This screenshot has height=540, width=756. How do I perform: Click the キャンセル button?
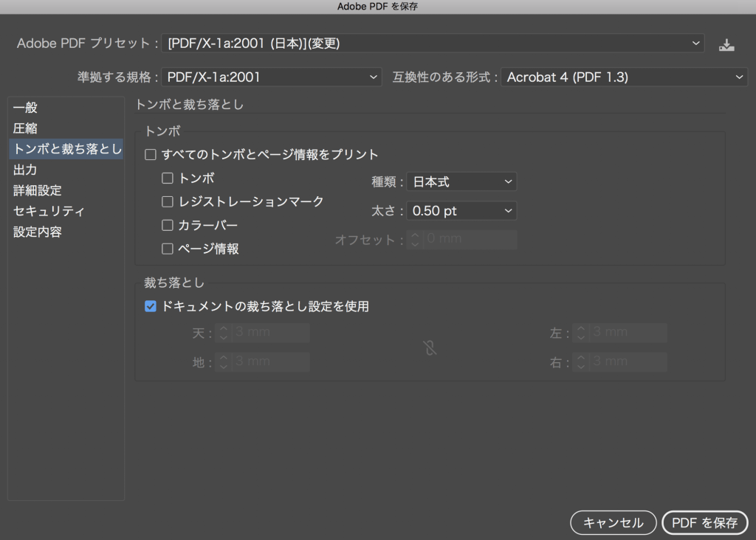[x=614, y=522]
